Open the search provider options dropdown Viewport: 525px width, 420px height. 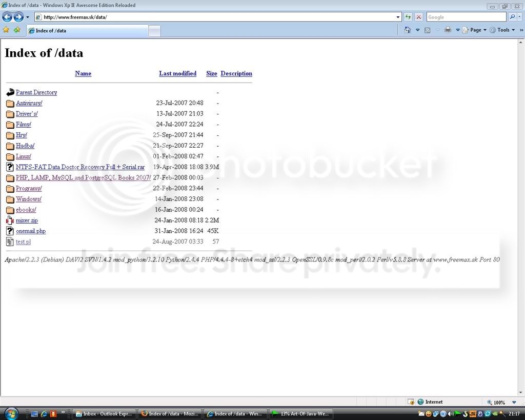[x=520, y=17]
